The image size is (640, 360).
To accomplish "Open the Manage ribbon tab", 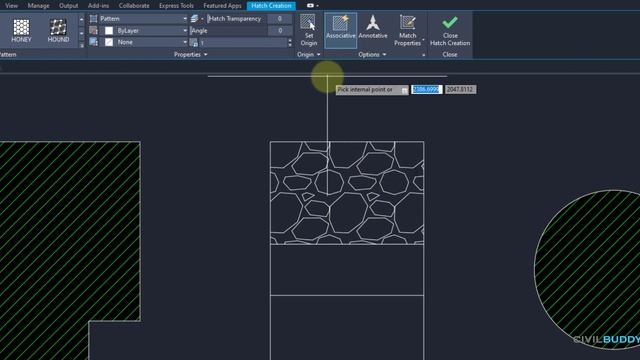I will click(38, 6).
